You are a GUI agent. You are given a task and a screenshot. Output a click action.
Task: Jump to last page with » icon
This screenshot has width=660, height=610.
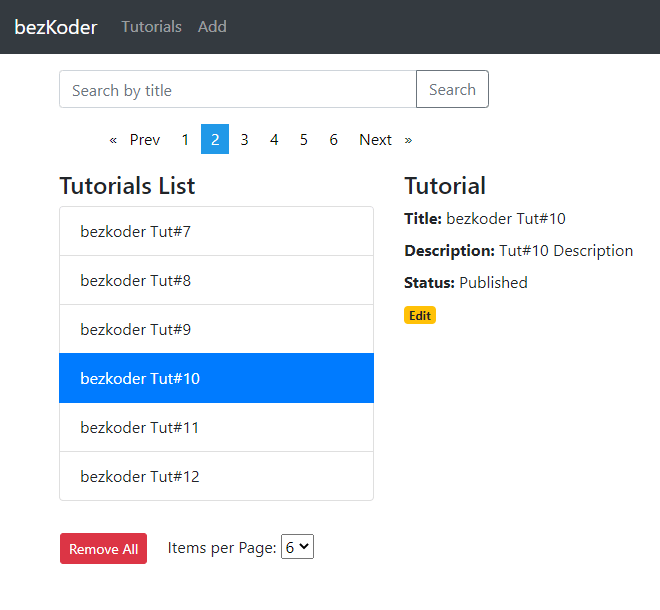408,139
